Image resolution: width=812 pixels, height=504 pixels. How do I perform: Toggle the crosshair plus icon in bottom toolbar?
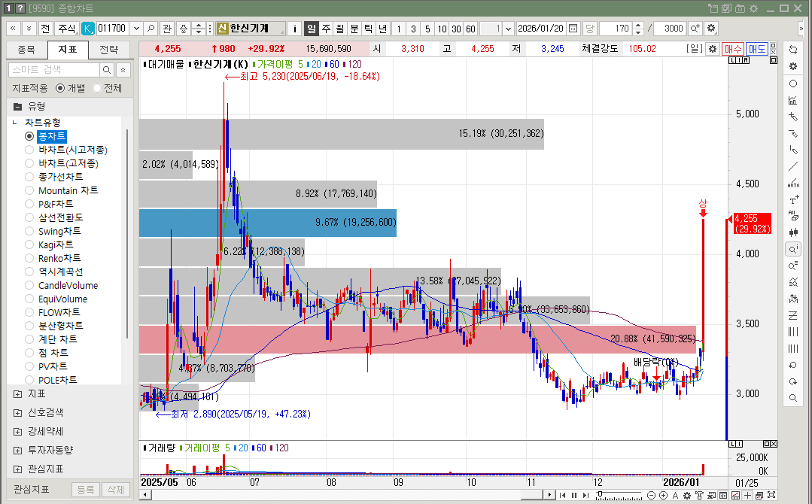click(x=747, y=495)
